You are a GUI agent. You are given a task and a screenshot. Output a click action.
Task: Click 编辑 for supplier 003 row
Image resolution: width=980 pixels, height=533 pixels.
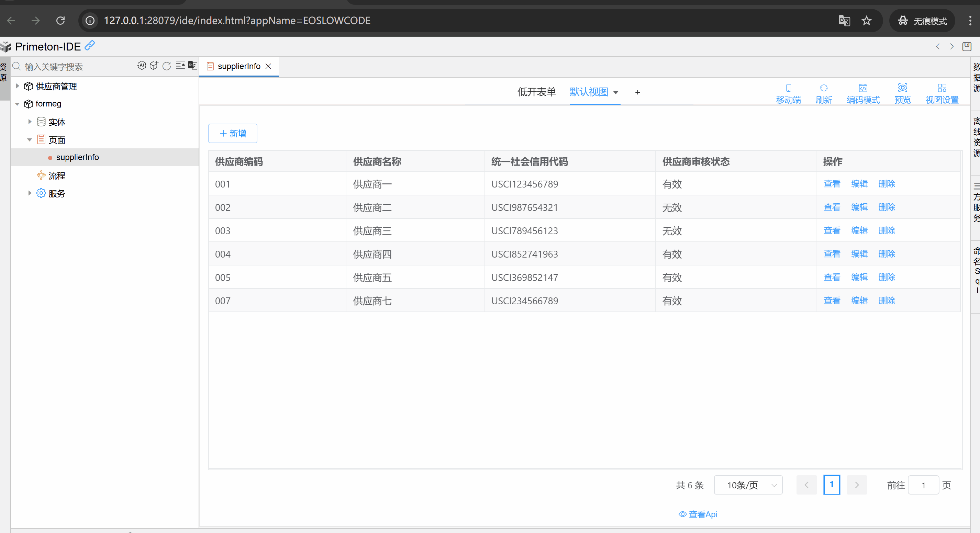859,230
